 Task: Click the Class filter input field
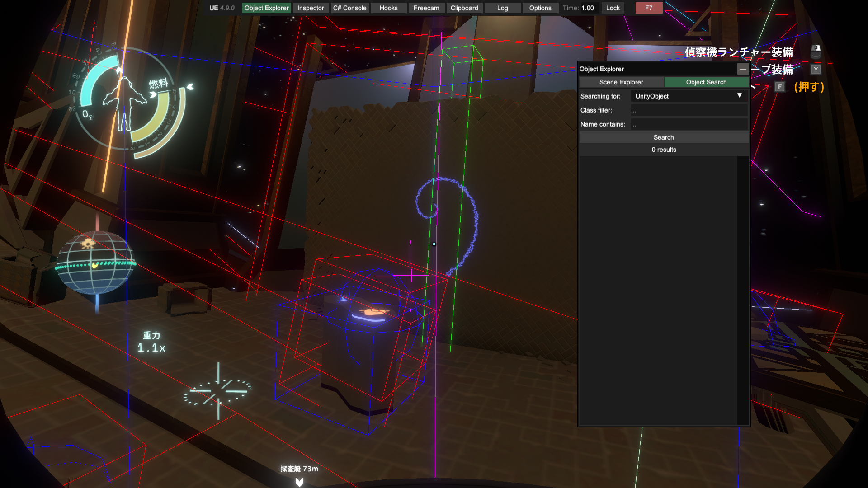pyautogui.click(x=689, y=110)
